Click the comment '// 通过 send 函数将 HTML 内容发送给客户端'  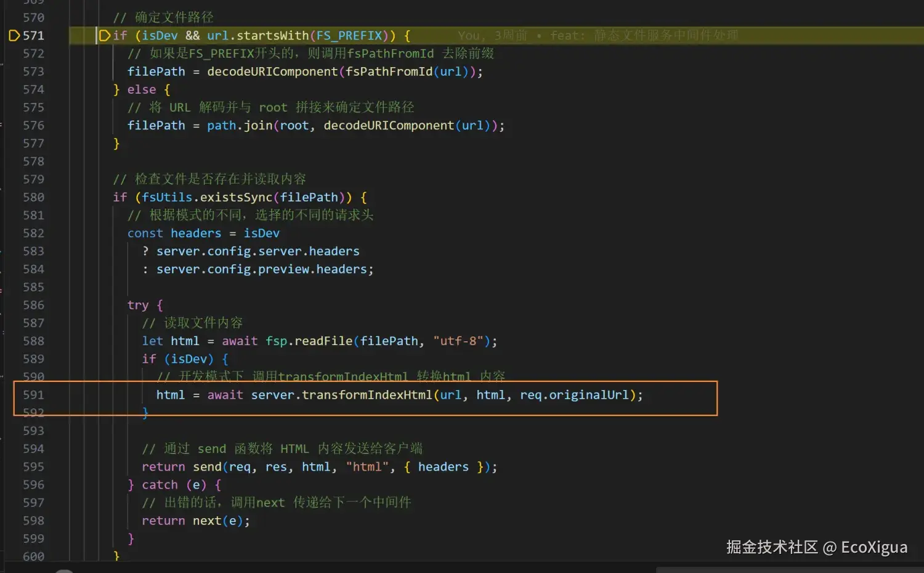[282, 449]
